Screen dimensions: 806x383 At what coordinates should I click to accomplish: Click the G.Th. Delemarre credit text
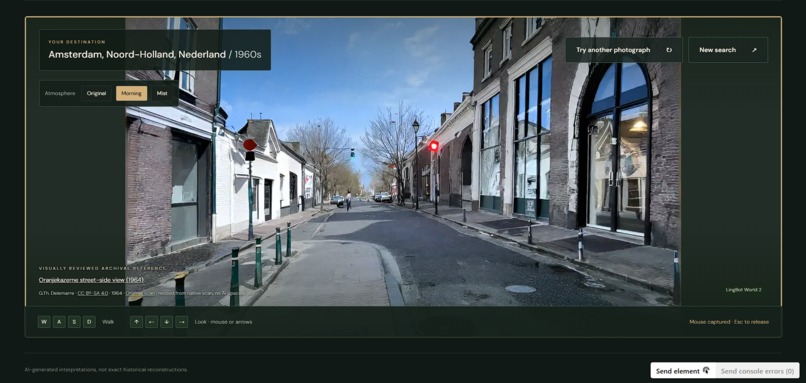click(x=56, y=293)
